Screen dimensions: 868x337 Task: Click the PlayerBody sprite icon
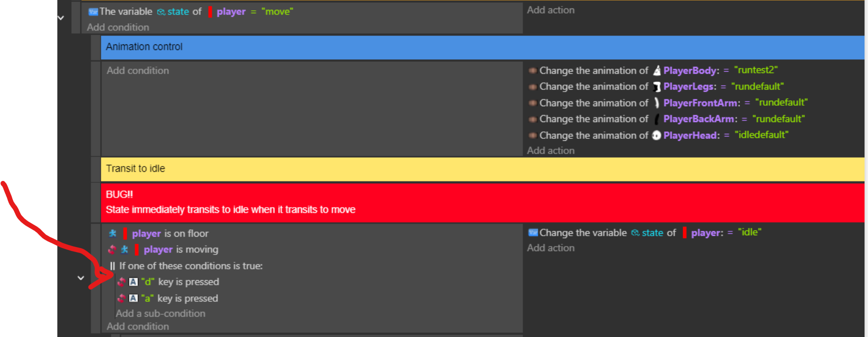click(656, 71)
